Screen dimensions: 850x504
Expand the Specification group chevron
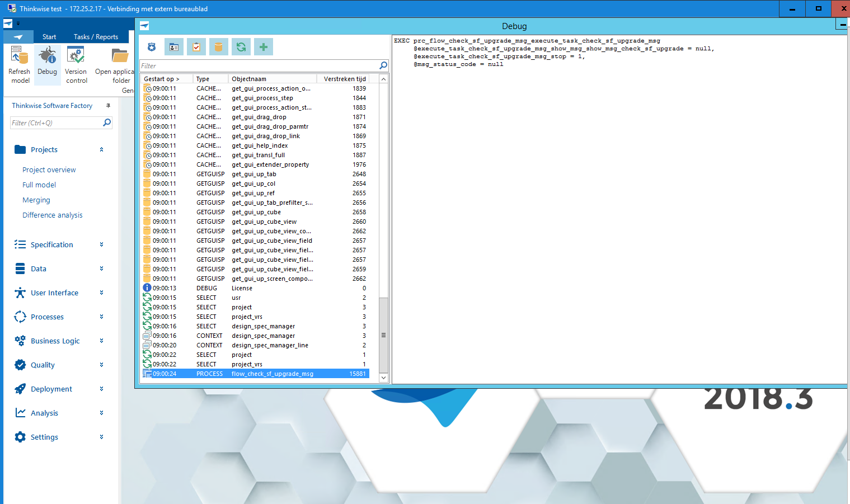[101, 244]
